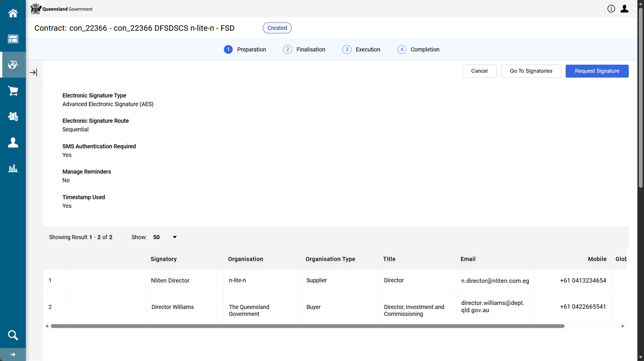Open the info icon in header

click(x=611, y=9)
